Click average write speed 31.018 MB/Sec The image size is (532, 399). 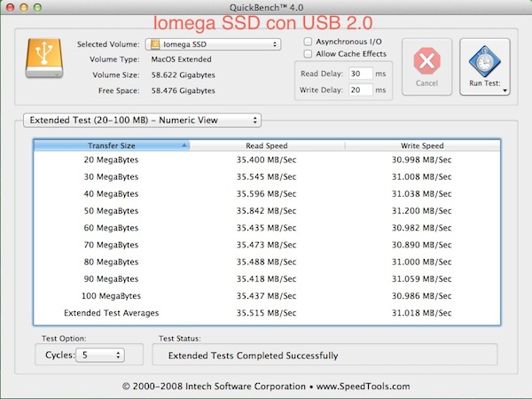[422, 313]
